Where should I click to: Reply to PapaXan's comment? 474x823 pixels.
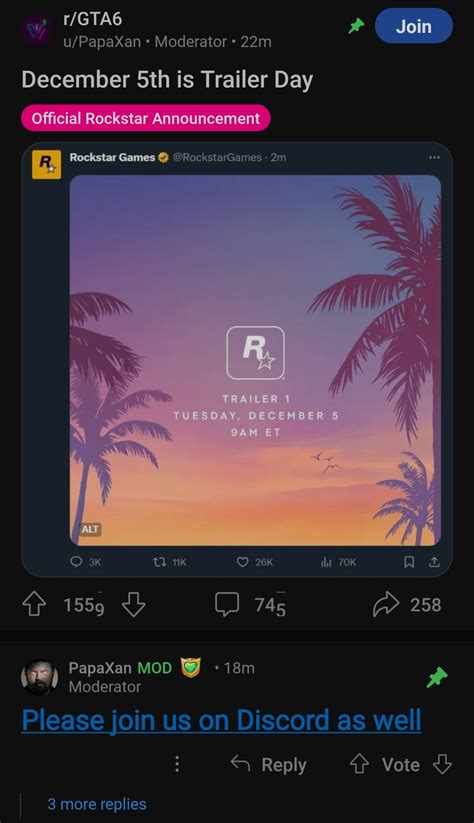(269, 764)
